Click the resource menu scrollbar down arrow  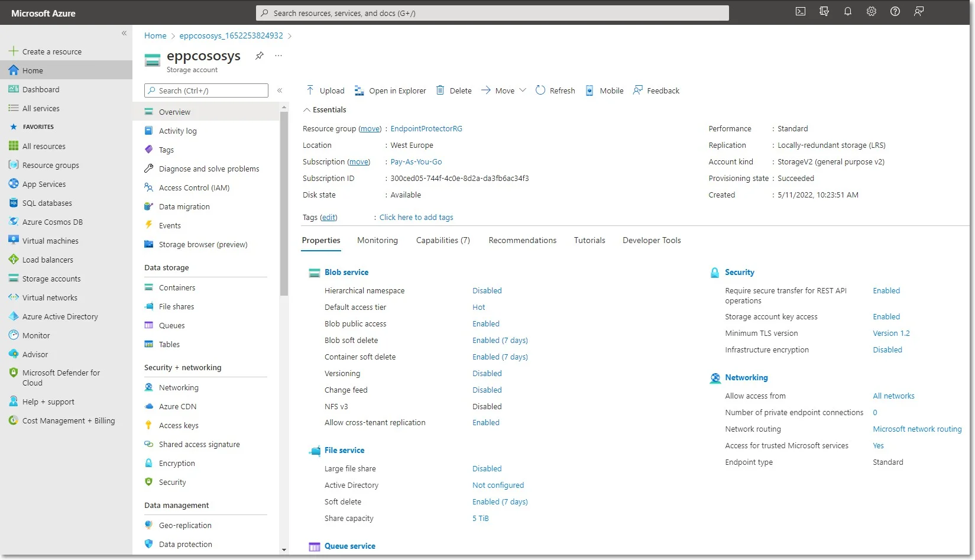point(284,549)
